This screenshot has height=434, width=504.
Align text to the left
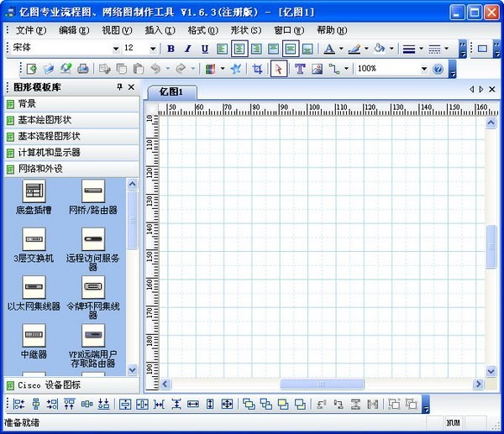pyautogui.click(x=222, y=49)
